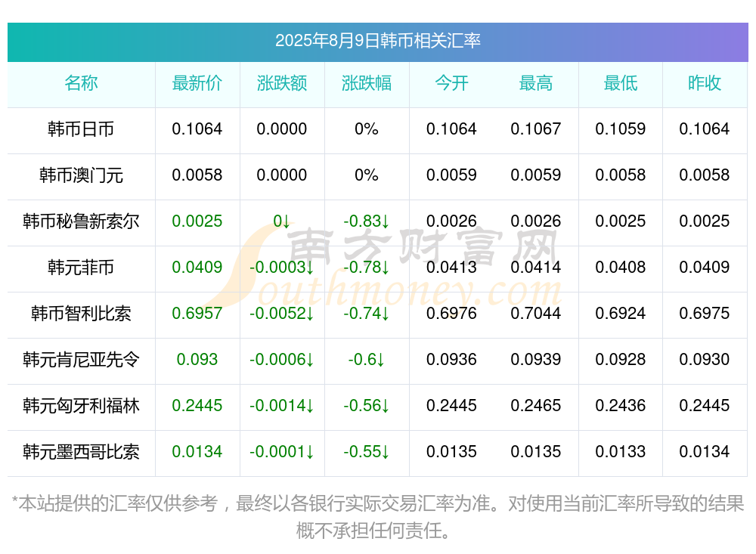Click low value 0.1059 in 韩币日币 row

621,129
